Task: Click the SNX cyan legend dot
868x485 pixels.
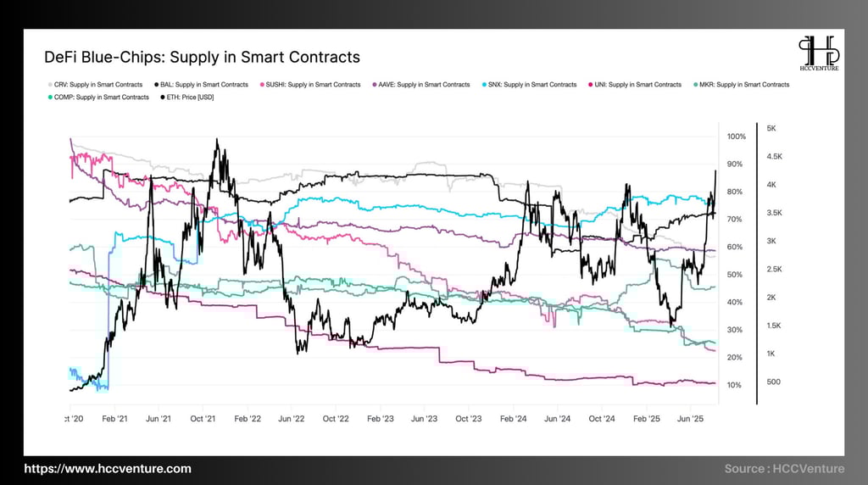Action: point(484,85)
